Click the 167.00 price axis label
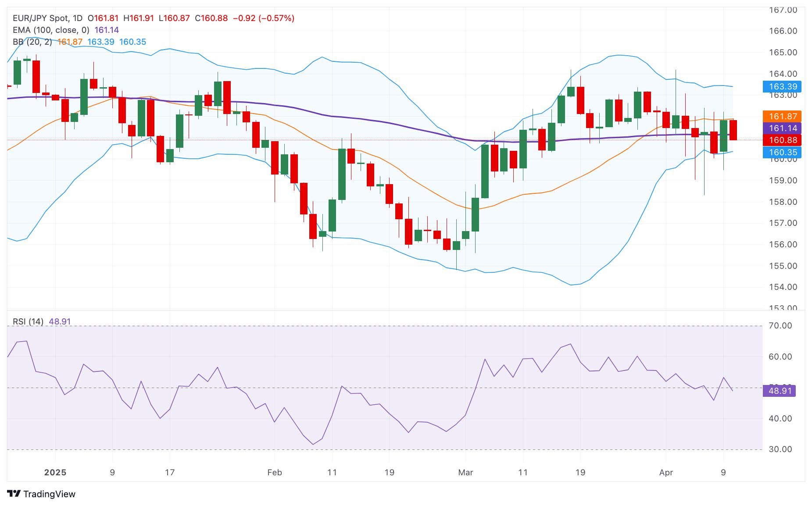The width and height of the screenshot is (812, 506). tap(784, 10)
